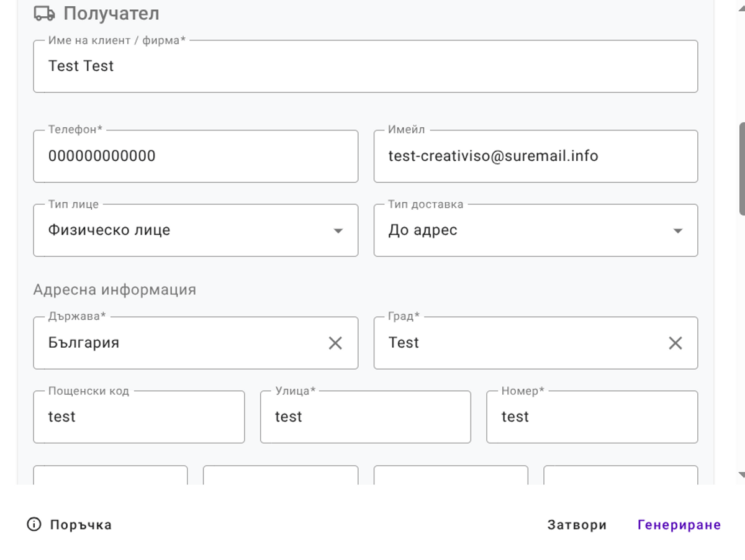The height and width of the screenshot is (560, 745).
Task: Click the scroll down arrow
Action: point(741,475)
